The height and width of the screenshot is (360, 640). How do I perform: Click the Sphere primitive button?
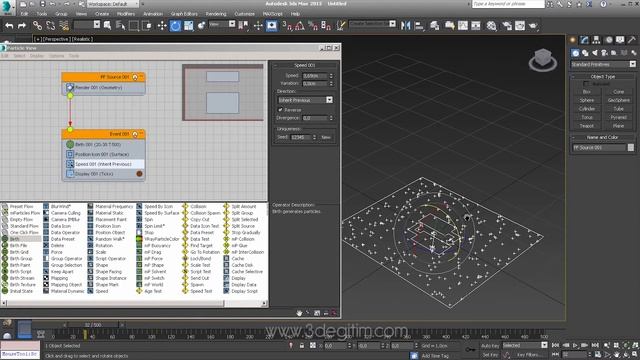(587, 100)
